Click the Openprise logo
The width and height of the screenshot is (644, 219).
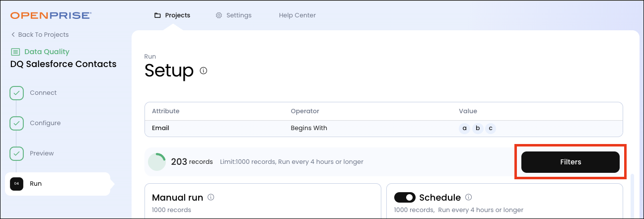coord(51,15)
